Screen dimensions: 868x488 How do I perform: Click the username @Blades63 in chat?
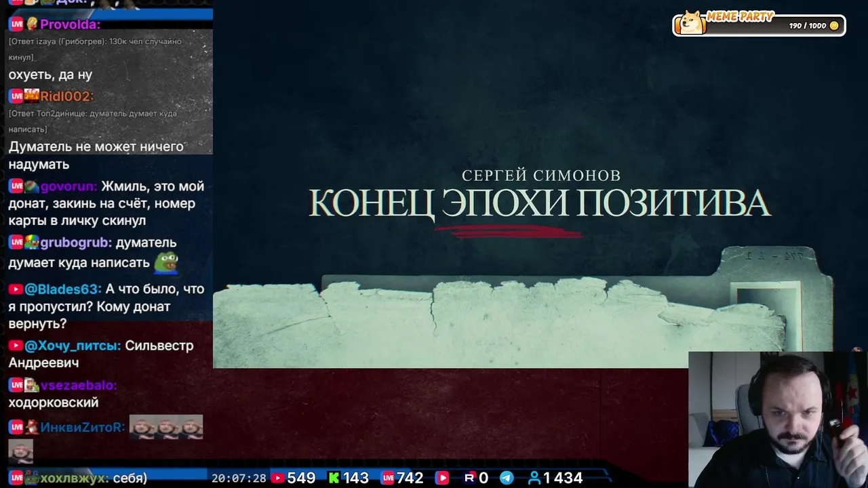pos(63,289)
